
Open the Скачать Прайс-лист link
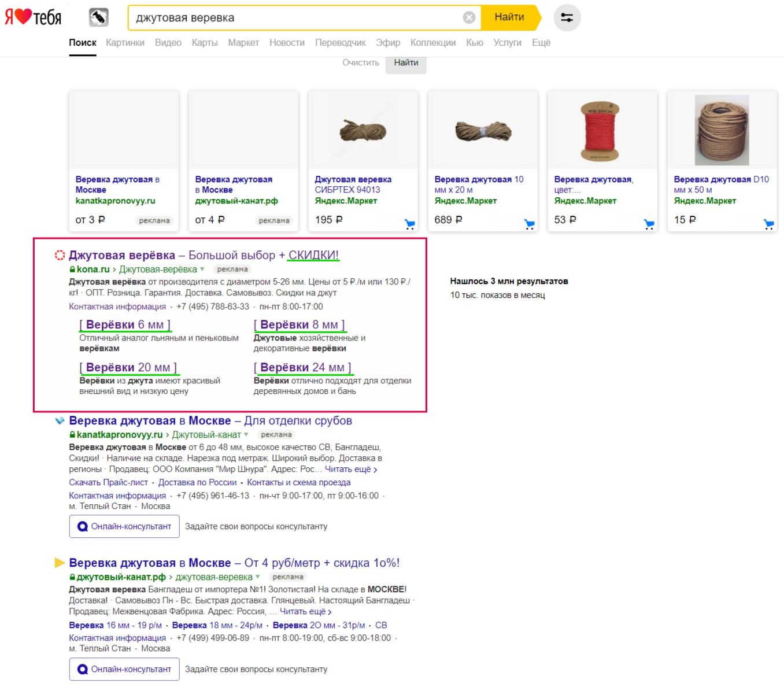tap(109, 482)
